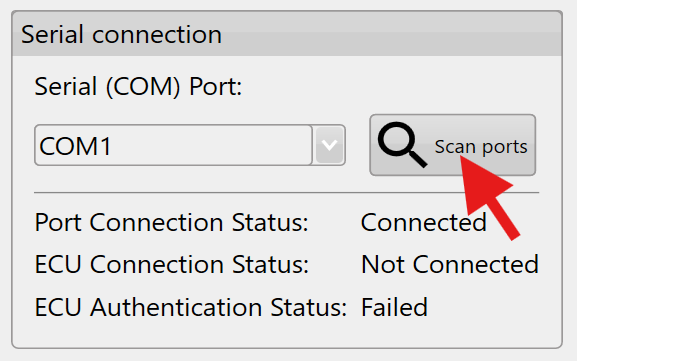Open the COM1 combo box field
Screen dimensions: 681x361
pos(190,145)
